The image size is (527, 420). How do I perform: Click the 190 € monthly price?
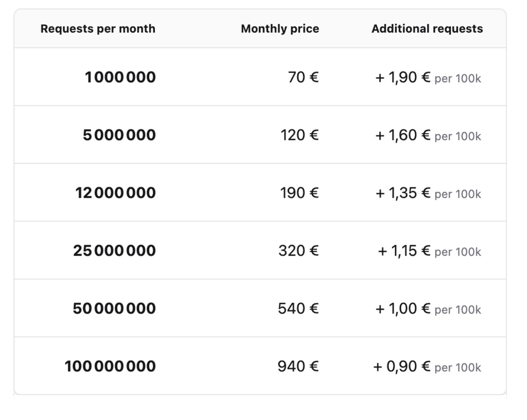pos(300,193)
